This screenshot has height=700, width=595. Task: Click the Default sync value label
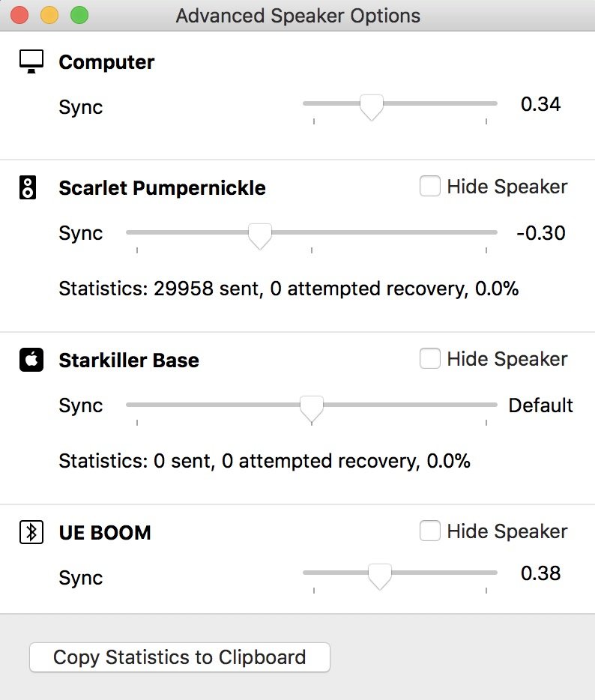(x=540, y=405)
